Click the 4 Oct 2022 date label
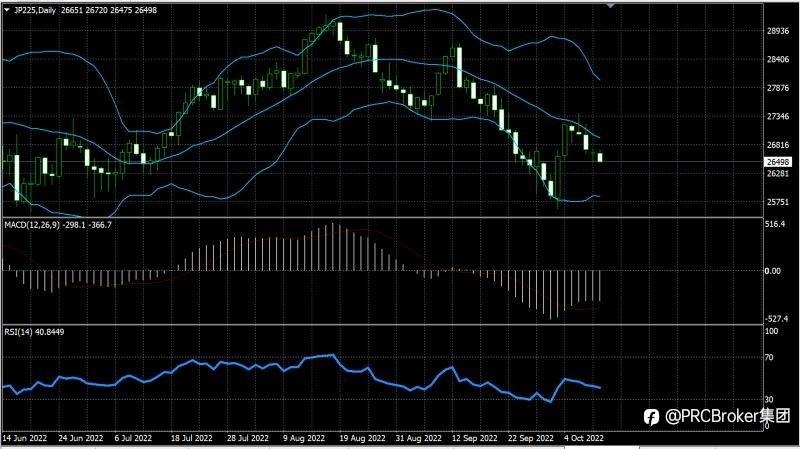800x449 pixels. coord(584,438)
